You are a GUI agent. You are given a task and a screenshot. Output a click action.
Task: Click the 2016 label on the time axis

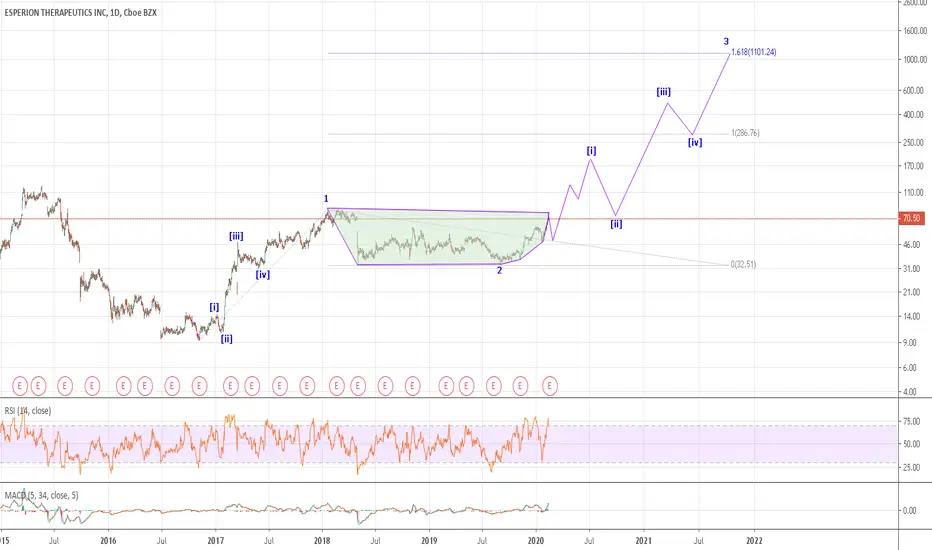pyautogui.click(x=108, y=541)
